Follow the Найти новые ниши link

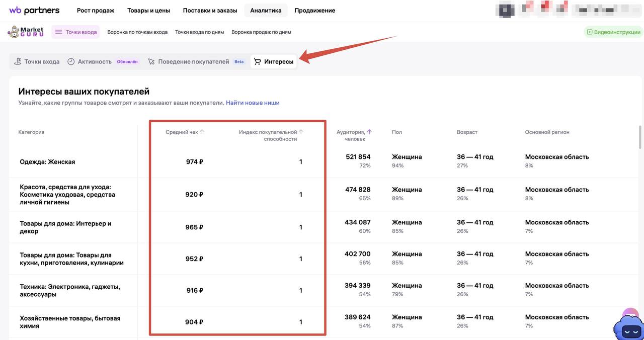click(253, 103)
